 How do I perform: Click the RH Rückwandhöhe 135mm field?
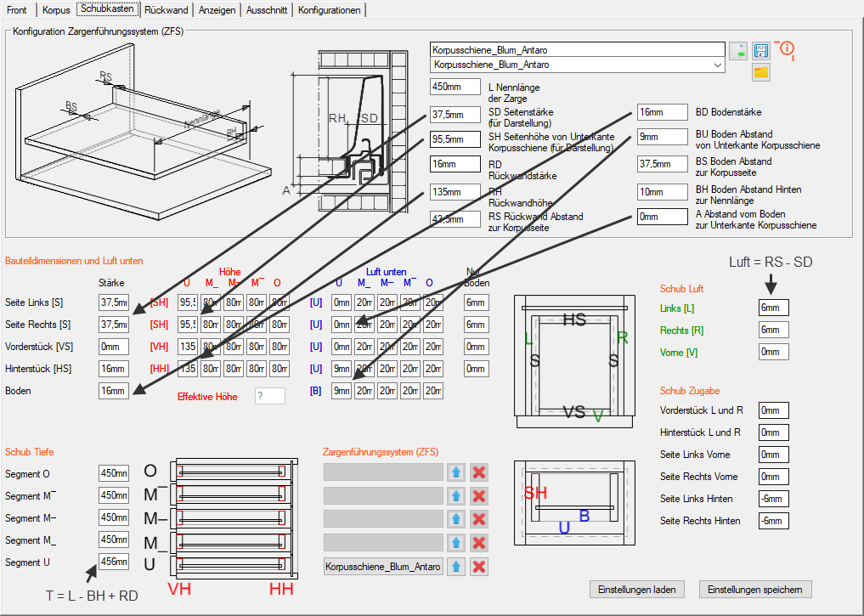pyautogui.click(x=455, y=192)
